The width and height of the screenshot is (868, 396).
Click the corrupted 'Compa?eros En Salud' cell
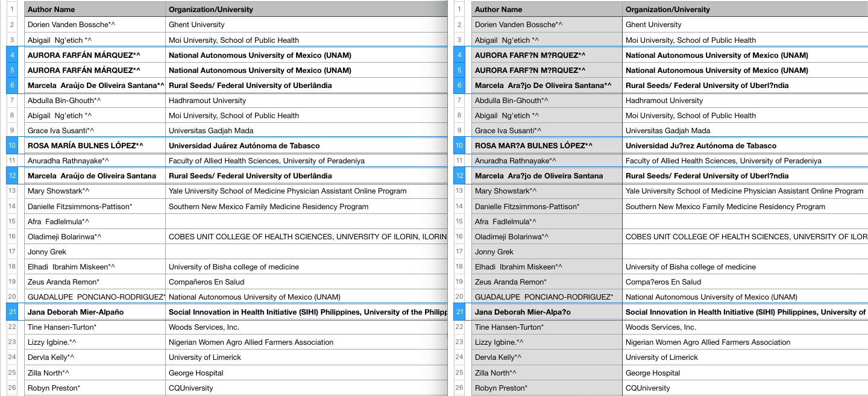pos(663,282)
